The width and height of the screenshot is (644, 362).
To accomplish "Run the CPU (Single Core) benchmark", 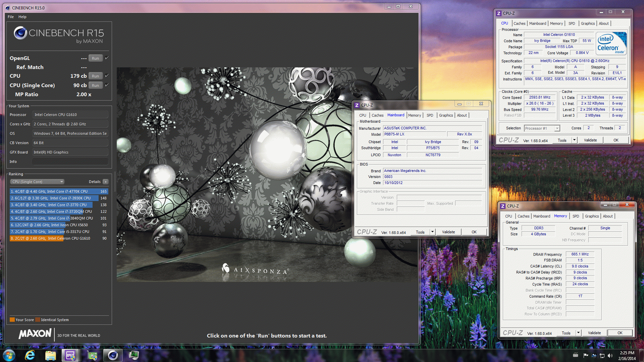I will pyautogui.click(x=95, y=85).
